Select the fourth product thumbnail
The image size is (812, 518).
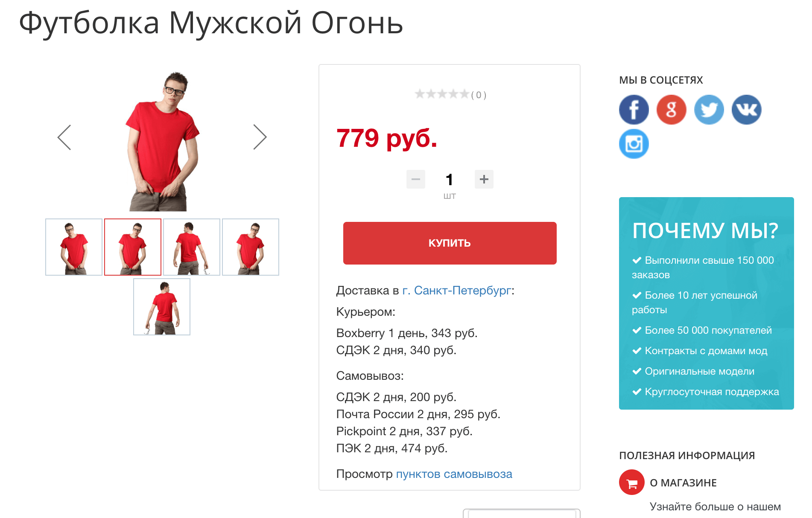click(x=251, y=247)
